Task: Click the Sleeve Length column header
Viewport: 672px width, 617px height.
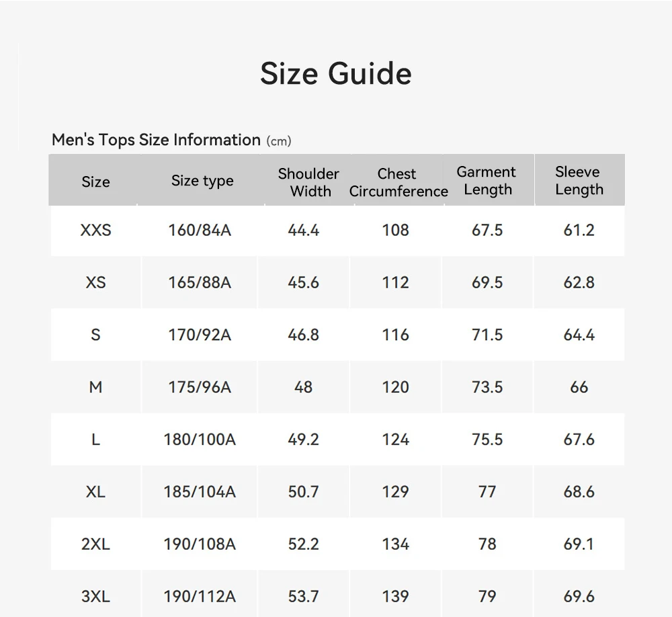Action: pyautogui.click(x=579, y=181)
